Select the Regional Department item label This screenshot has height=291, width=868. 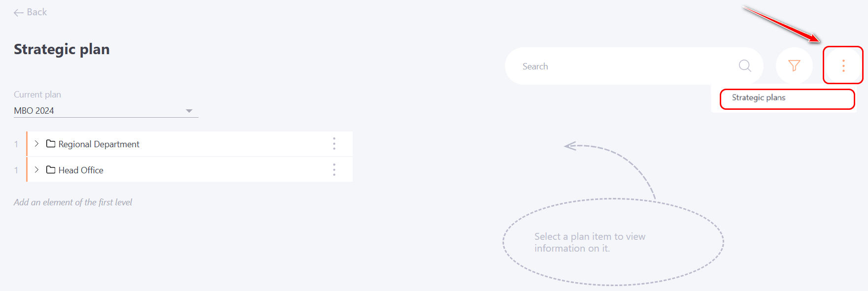(x=99, y=144)
